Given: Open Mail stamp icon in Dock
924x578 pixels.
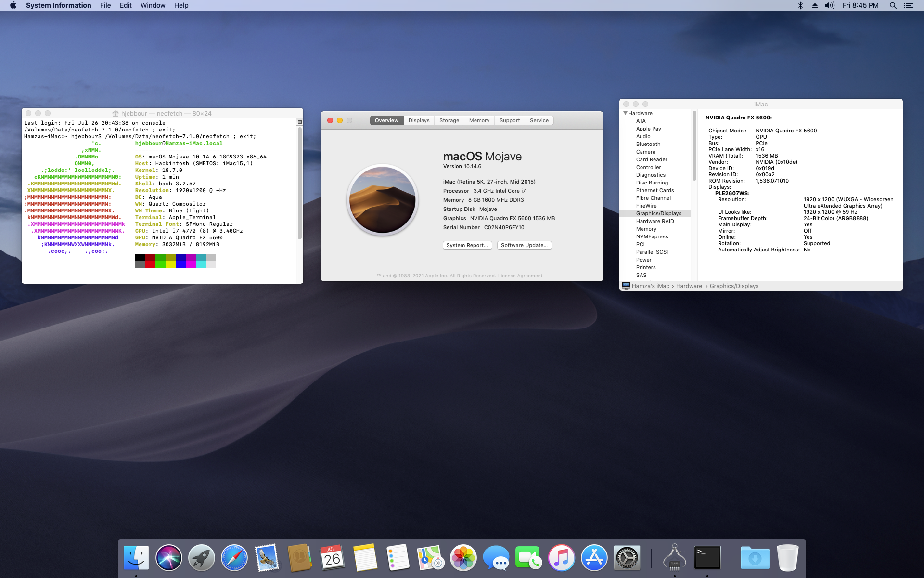Looking at the screenshot, I should pyautogui.click(x=267, y=558).
